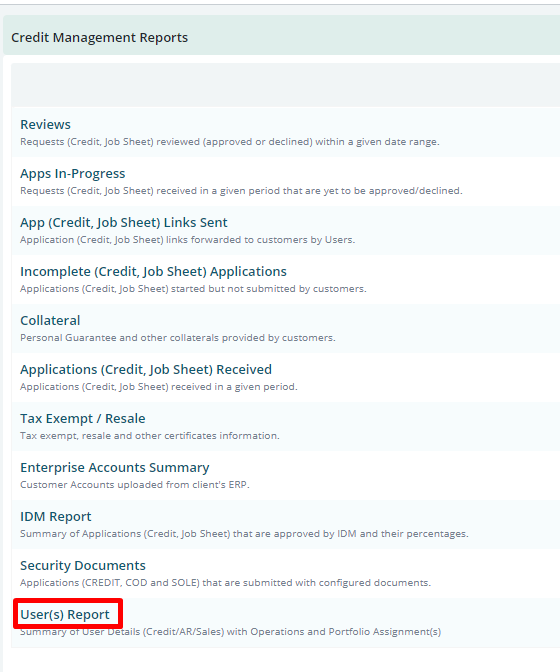560x672 pixels.
Task: Click the description about client's ERP accounts
Action: pyautogui.click(x=135, y=485)
